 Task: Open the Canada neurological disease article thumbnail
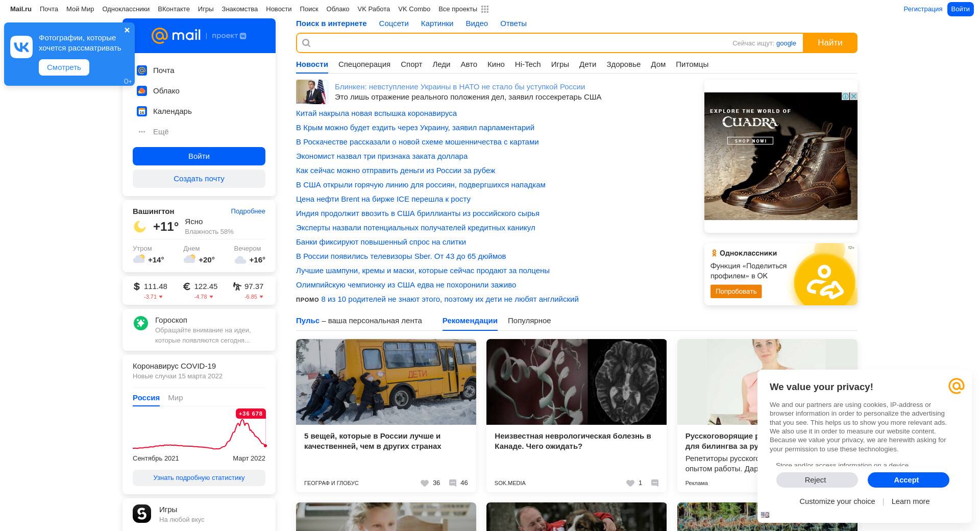[576, 382]
